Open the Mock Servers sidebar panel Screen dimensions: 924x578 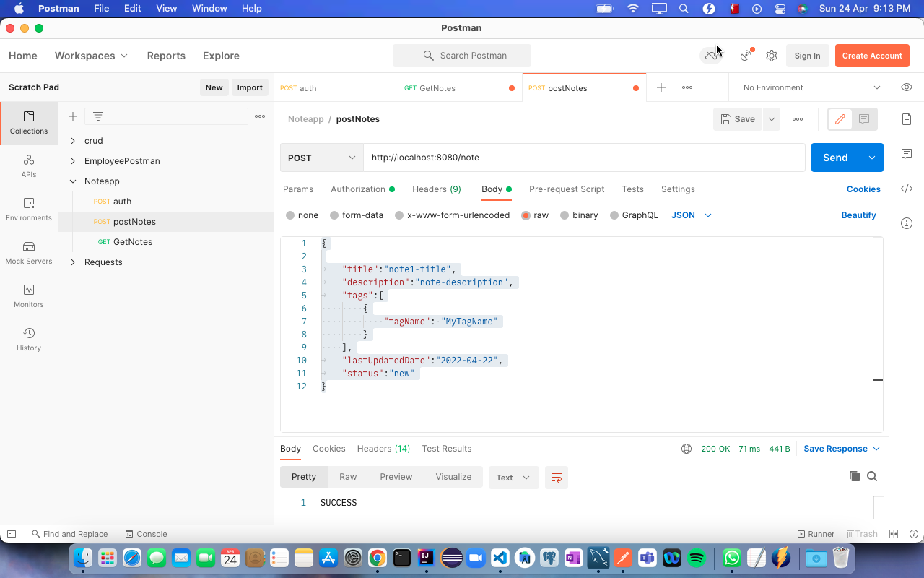click(29, 253)
